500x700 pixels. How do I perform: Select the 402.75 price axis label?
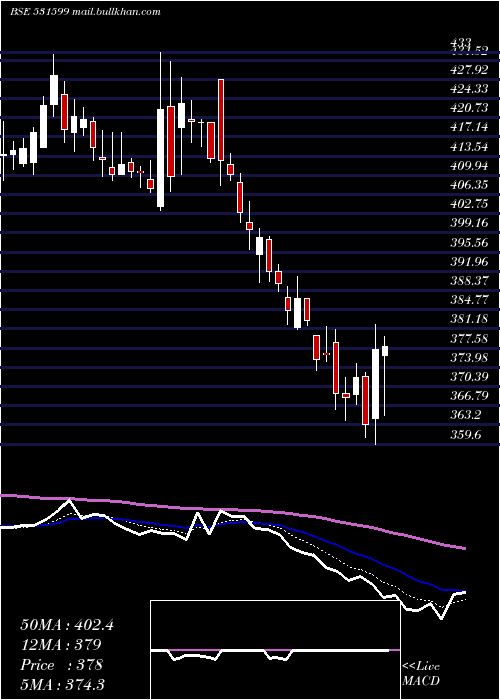pyautogui.click(x=469, y=204)
